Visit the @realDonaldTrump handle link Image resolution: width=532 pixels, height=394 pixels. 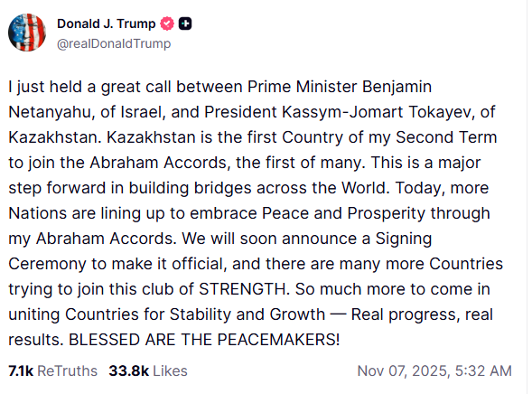pyautogui.click(x=114, y=43)
